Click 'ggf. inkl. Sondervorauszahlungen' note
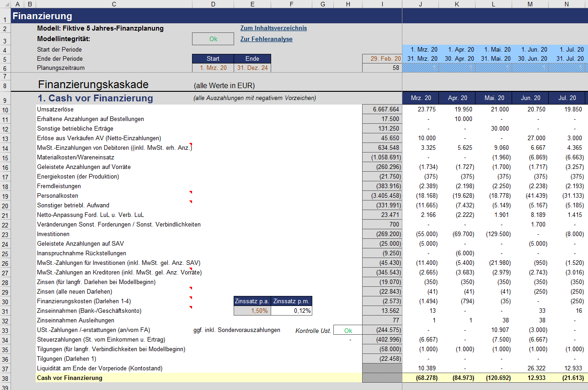 click(x=236, y=330)
